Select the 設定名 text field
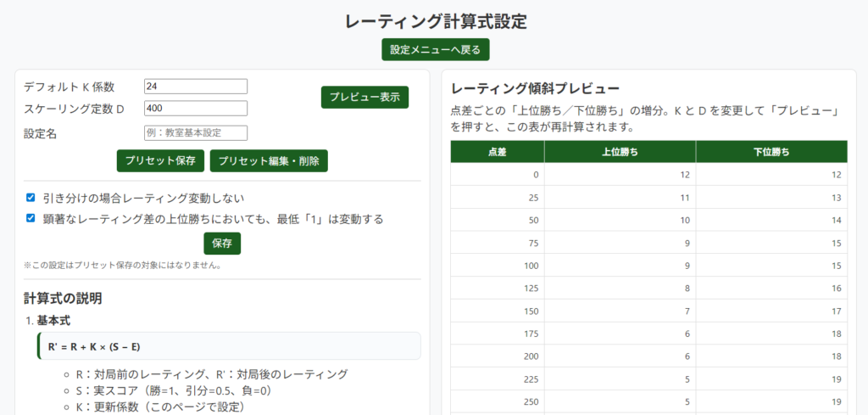The image size is (868, 415). click(196, 133)
